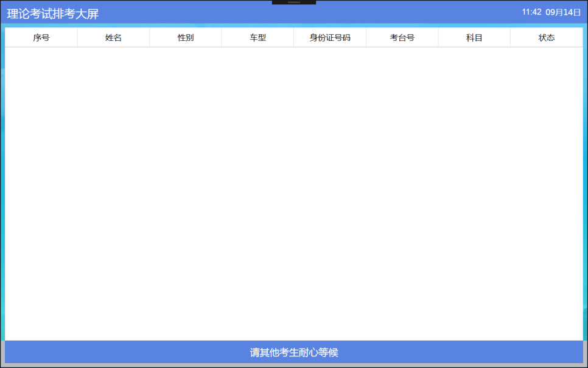Click the 性别 column header
Image resolution: width=588 pixels, height=368 pixels.
[186, 38]
